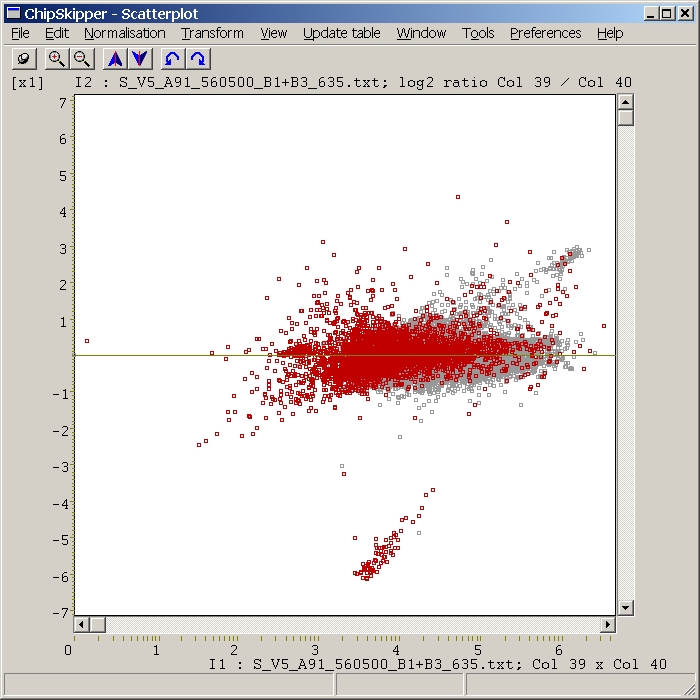Screen dimensions: 700x700
Task: Click the vertical scrollbar up arrow
Action: coord(625,102)
